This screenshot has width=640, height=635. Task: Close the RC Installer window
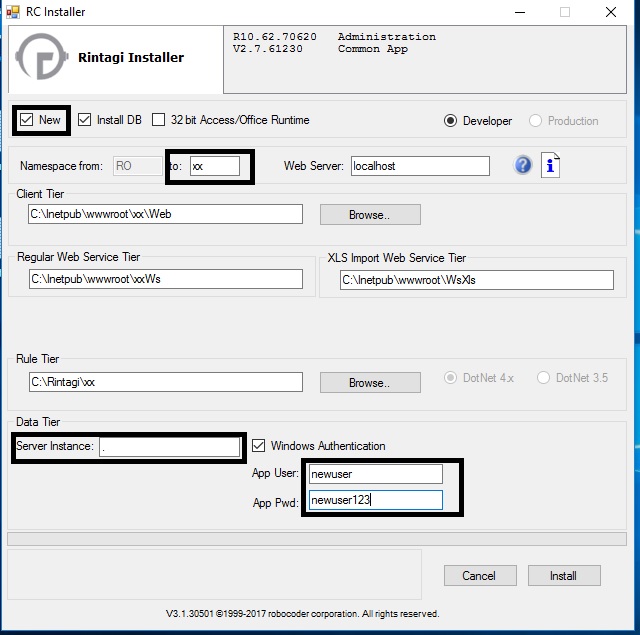pyautogui.click(x=611, y=12)
